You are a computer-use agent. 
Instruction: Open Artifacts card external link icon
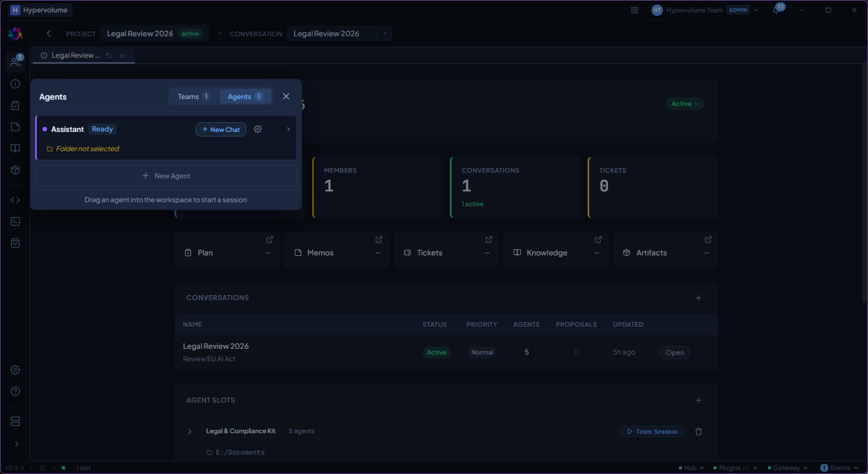(x=708, y=240)
